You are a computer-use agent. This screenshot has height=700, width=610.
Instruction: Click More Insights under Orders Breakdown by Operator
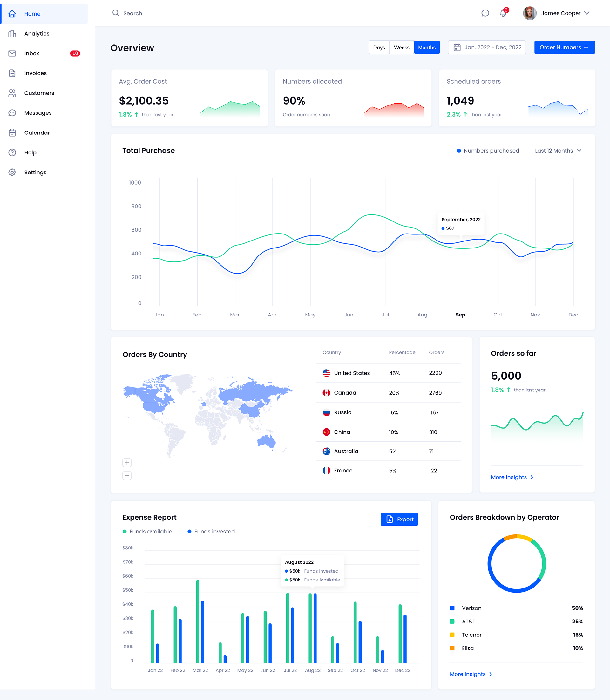pyautogui.click(x=471, y=674)
